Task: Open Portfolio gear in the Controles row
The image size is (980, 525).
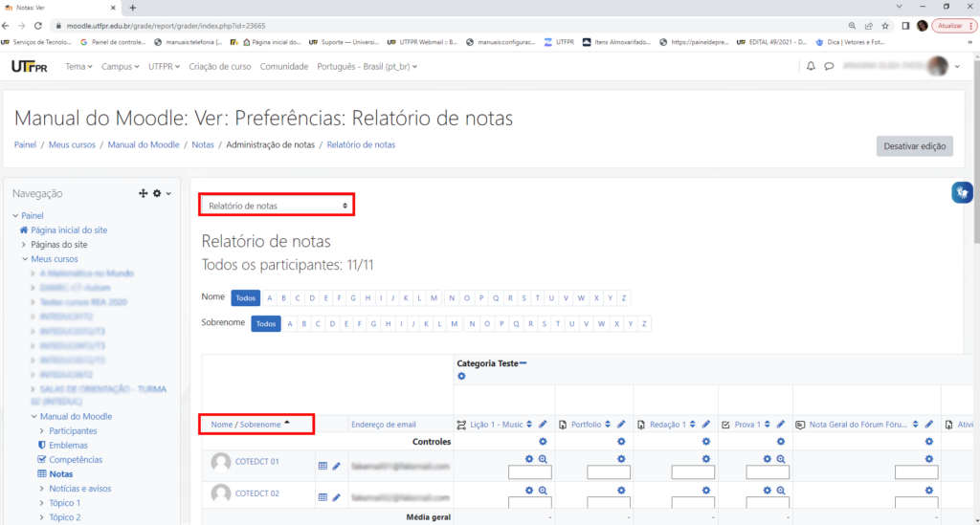Action: click(x=621, y=442)
